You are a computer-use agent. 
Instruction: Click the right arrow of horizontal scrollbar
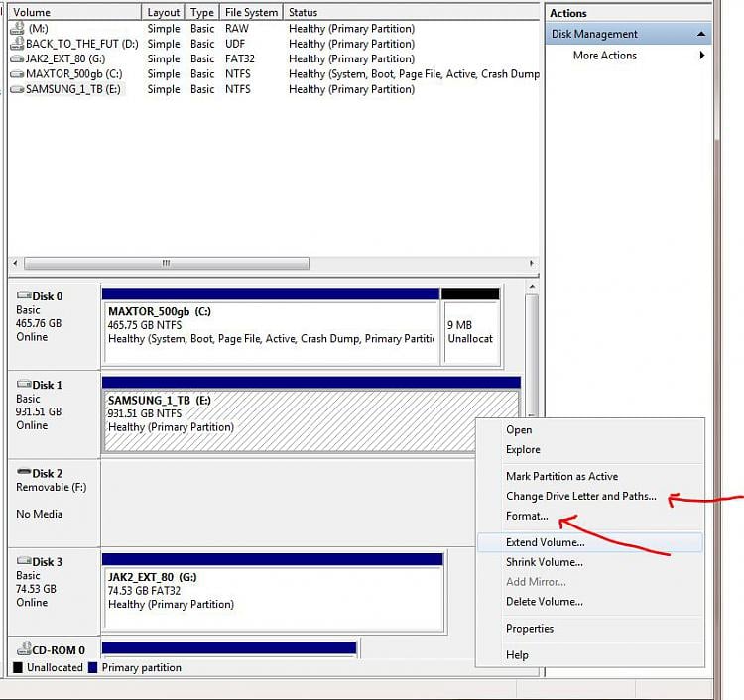point(532,263)
